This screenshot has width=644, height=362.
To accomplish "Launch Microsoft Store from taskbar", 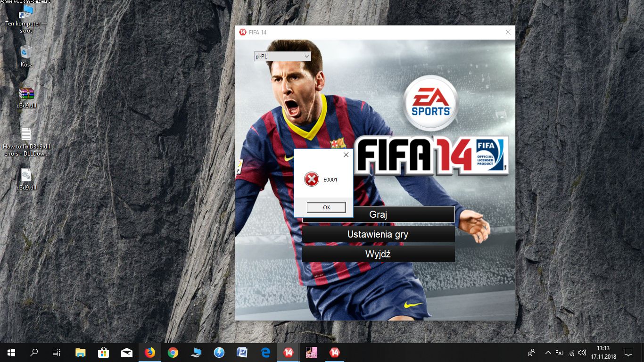I will pos(103,353).
